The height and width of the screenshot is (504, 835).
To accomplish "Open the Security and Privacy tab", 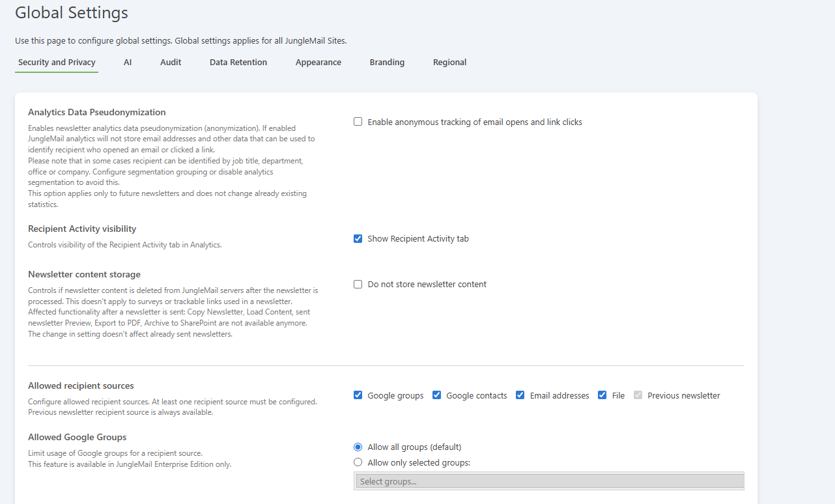I will (x=57, y=63).
